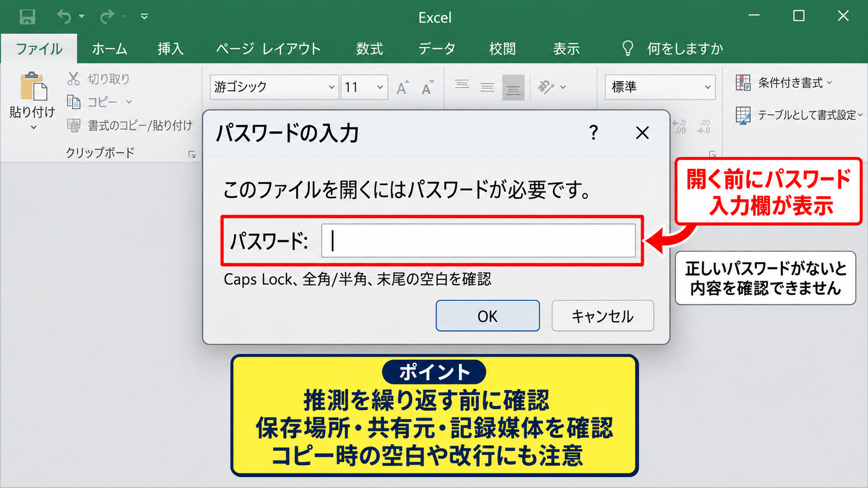Open テーブルとして書式設定 menu
This screenshot has width=868, height=488.
799,115
